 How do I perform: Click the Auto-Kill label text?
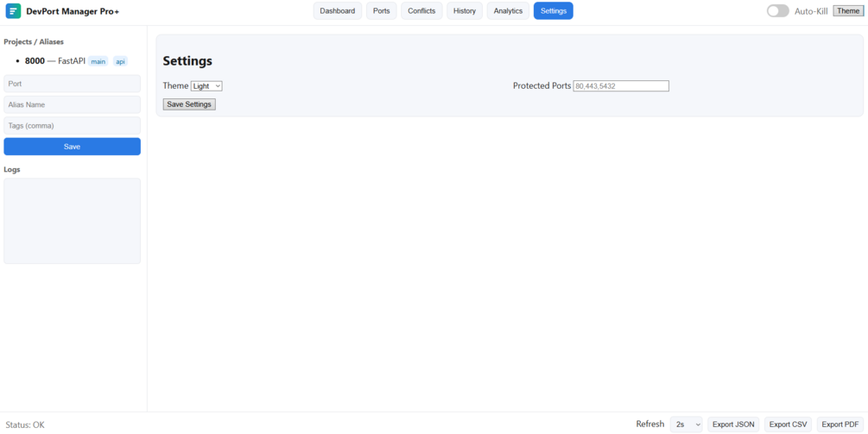pyautogui.click(x=811, y=11)
